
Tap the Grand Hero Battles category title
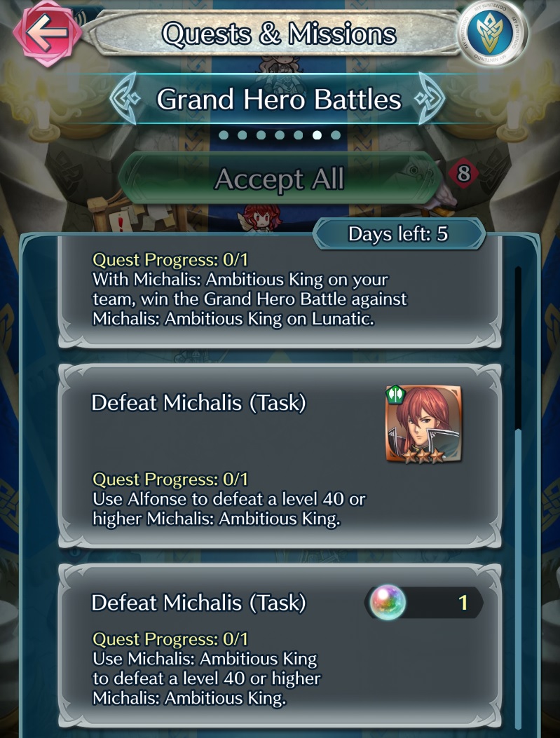279,100
